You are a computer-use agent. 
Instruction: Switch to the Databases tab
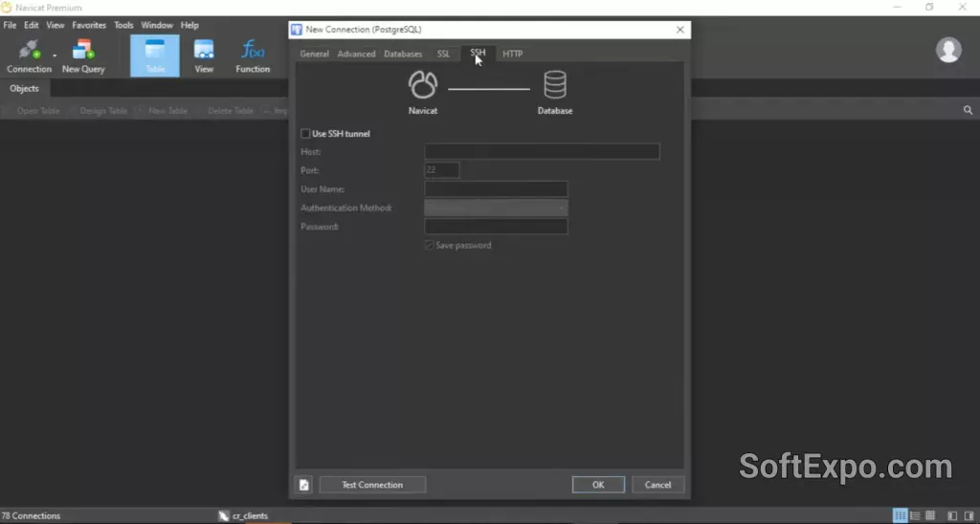[403, 54]
